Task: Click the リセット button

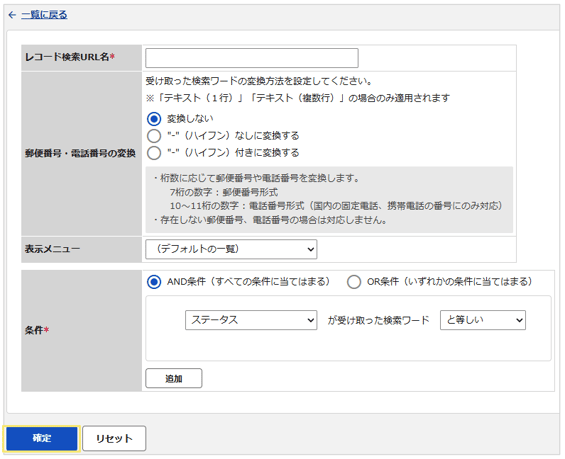Action: [114, 438]
